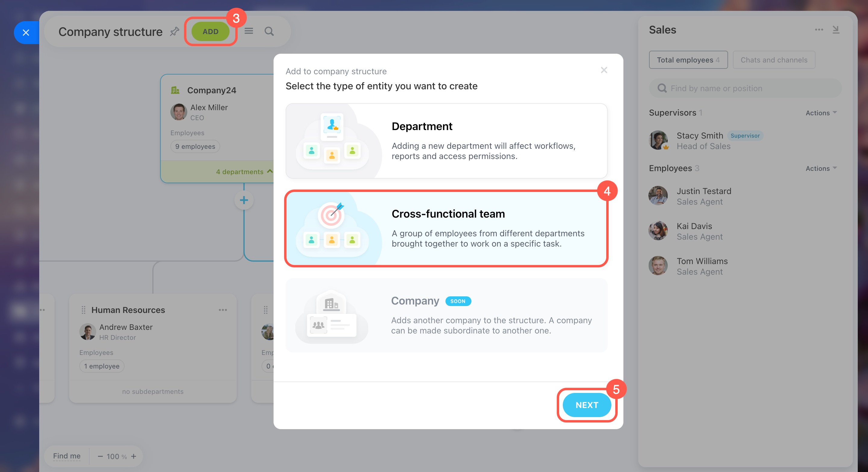Viewport: 868px width, 472px height.
Task: Switch to Chats and channels tab
Action: coord(774,60)
